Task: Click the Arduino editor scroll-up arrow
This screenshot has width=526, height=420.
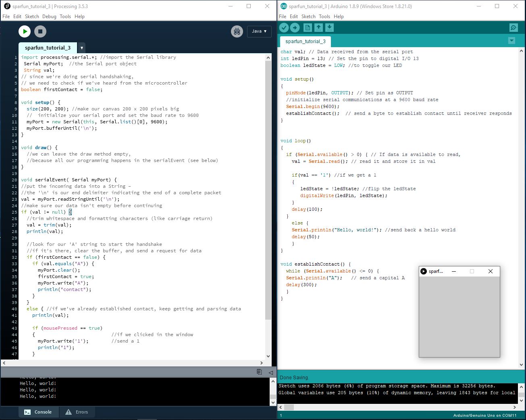Action: pyautogui.click(x=521, y=51)
